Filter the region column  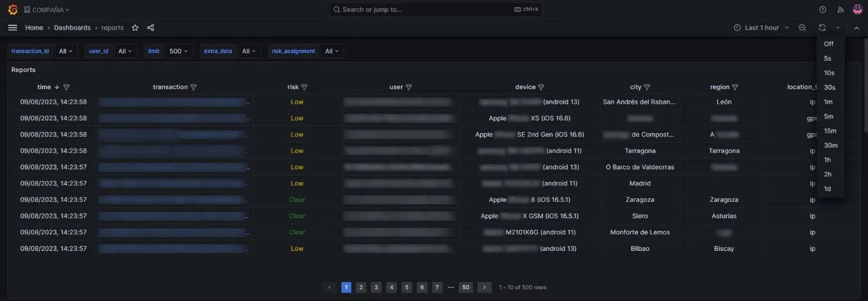(735, 87)
